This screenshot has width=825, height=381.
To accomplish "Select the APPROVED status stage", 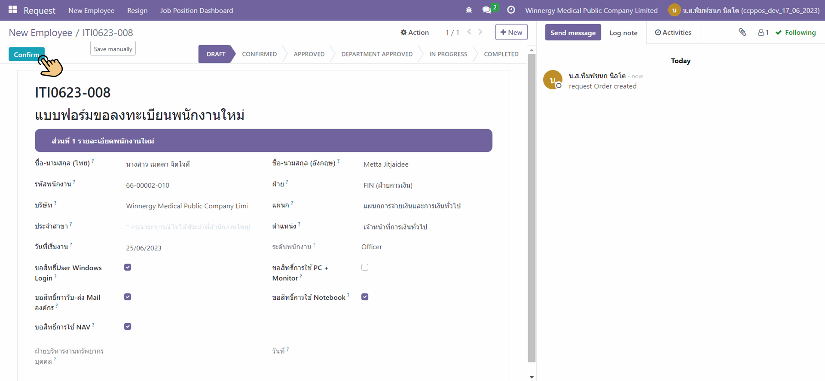I will [x=309, y=54].
